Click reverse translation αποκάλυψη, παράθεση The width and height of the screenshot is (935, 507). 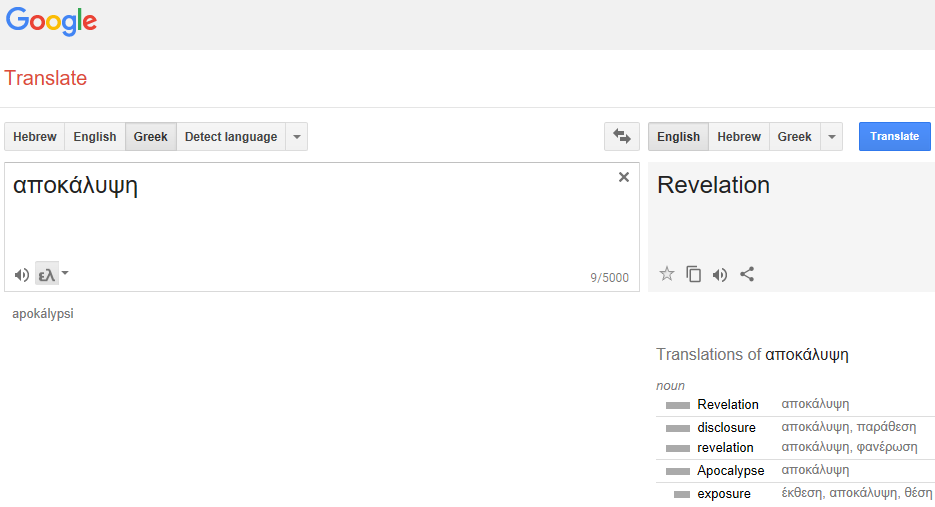click(849, 427)
